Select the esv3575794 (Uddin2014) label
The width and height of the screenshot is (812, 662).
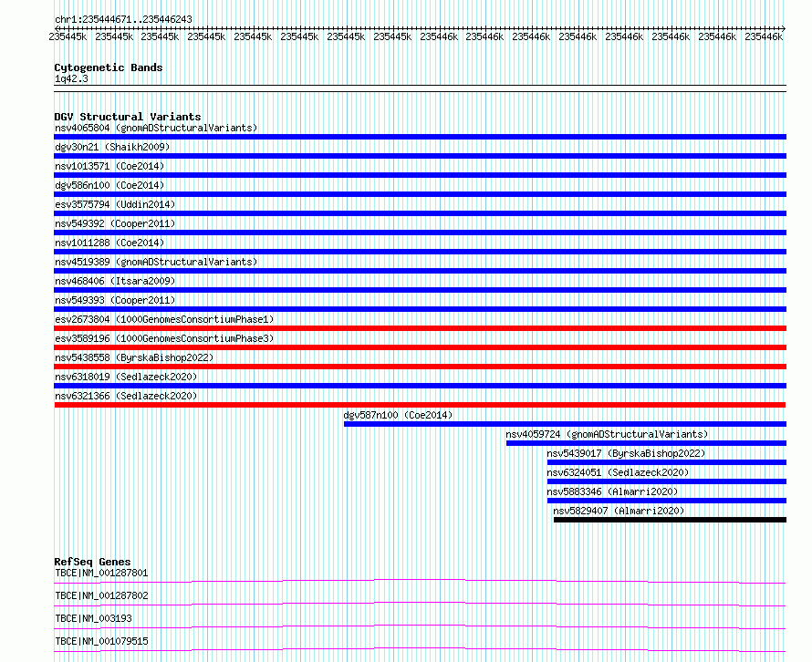[x=115, y=204]
